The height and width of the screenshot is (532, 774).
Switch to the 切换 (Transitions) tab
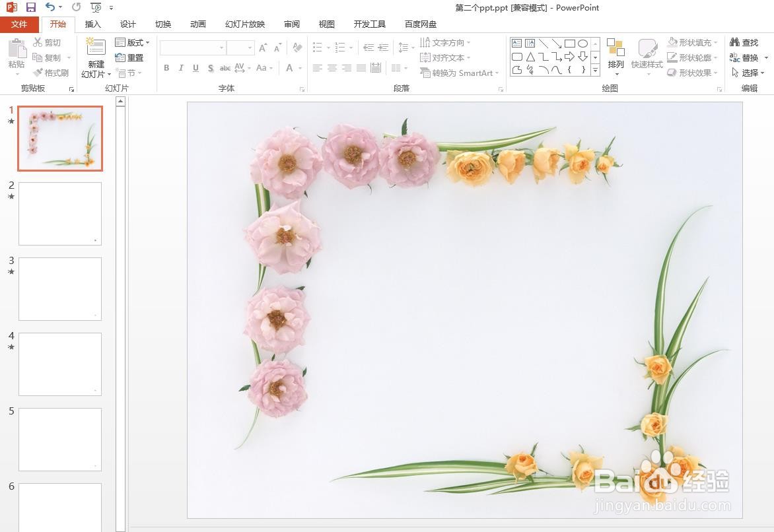click(x=163, y=24)
